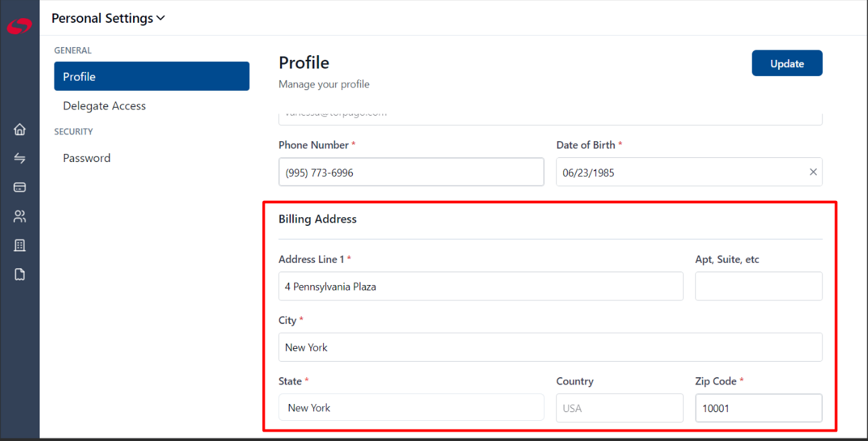The image size is (868, 441).
Task: Open the Cards icon in the sidebar
Action: pos(19,188)
